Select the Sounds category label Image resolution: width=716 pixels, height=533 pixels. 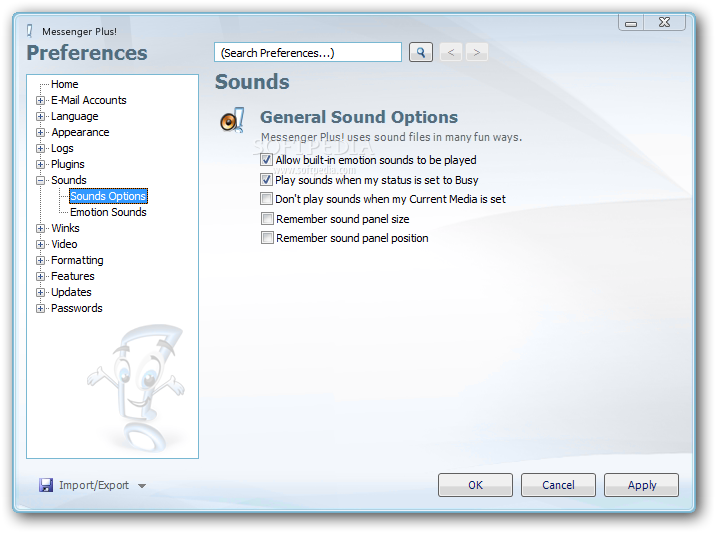(x=68, y=180)
